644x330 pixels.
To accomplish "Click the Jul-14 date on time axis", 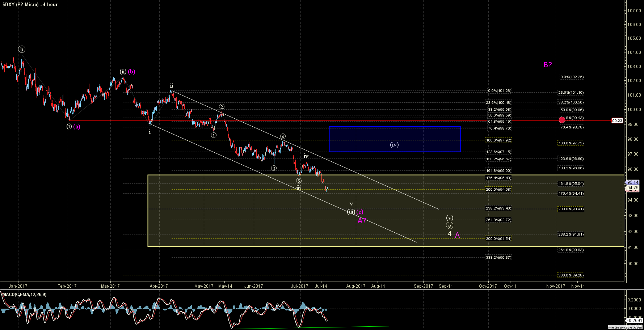I will [321, 286].
